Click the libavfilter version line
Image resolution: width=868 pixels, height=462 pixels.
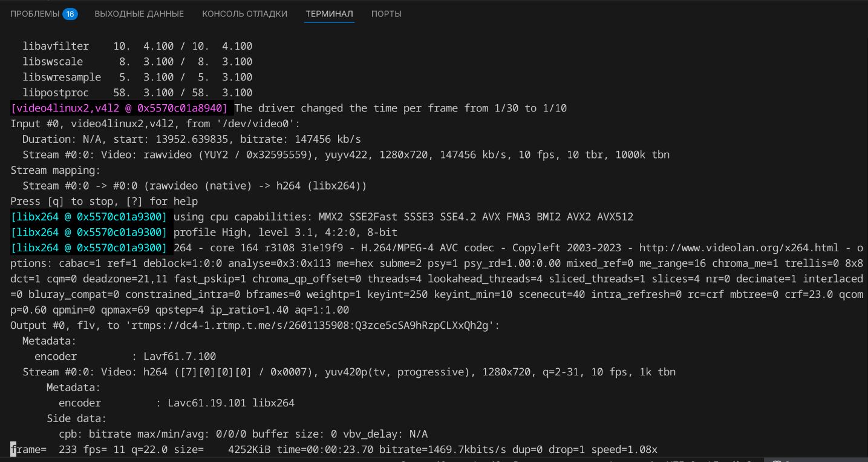coord(137,46)
